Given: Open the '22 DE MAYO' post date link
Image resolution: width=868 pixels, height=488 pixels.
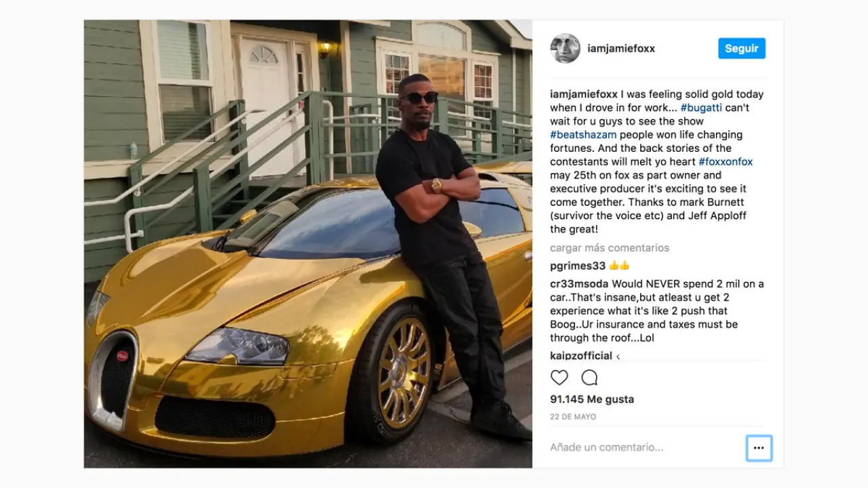Looking at the screenshot, I should tap(573, 417).
